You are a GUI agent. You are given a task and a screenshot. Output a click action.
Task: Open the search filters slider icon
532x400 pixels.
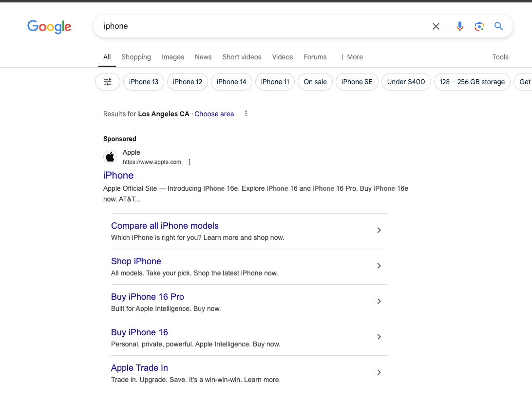108,82
